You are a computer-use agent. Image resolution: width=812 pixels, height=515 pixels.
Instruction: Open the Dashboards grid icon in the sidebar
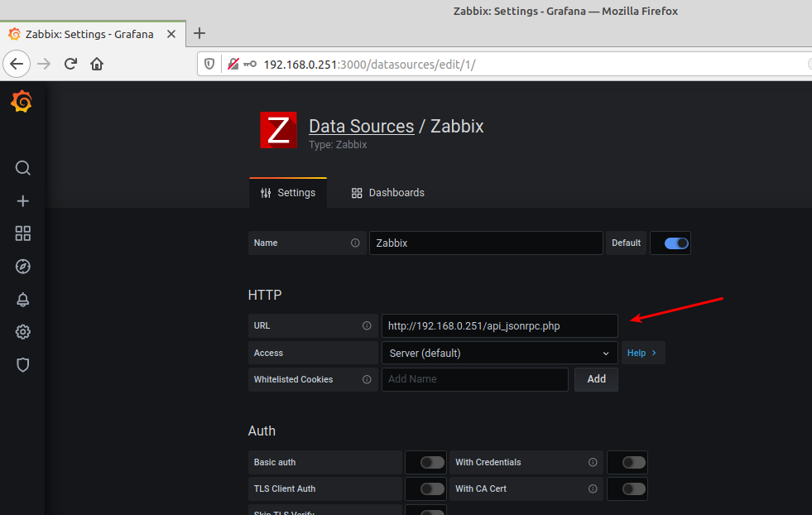[x=23, y=233]
